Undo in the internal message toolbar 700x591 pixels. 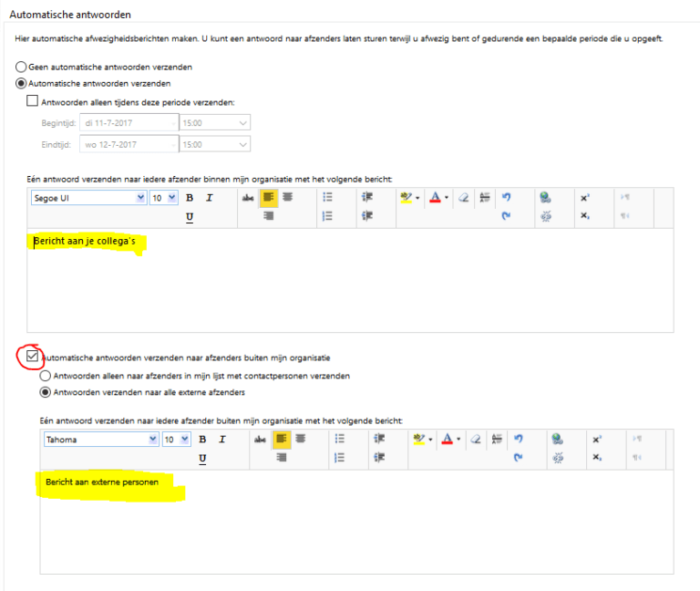[506, 197]
